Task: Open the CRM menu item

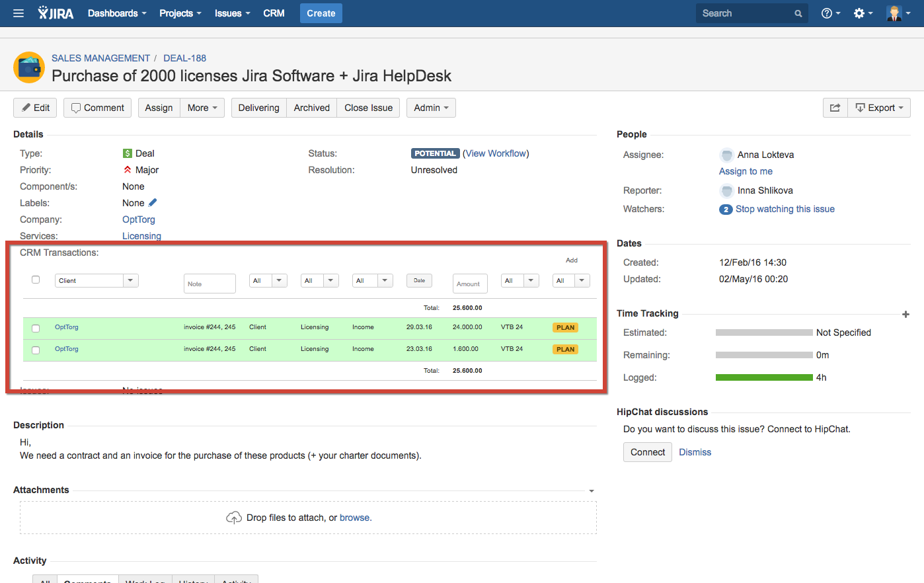Action: tap(274, 13)
